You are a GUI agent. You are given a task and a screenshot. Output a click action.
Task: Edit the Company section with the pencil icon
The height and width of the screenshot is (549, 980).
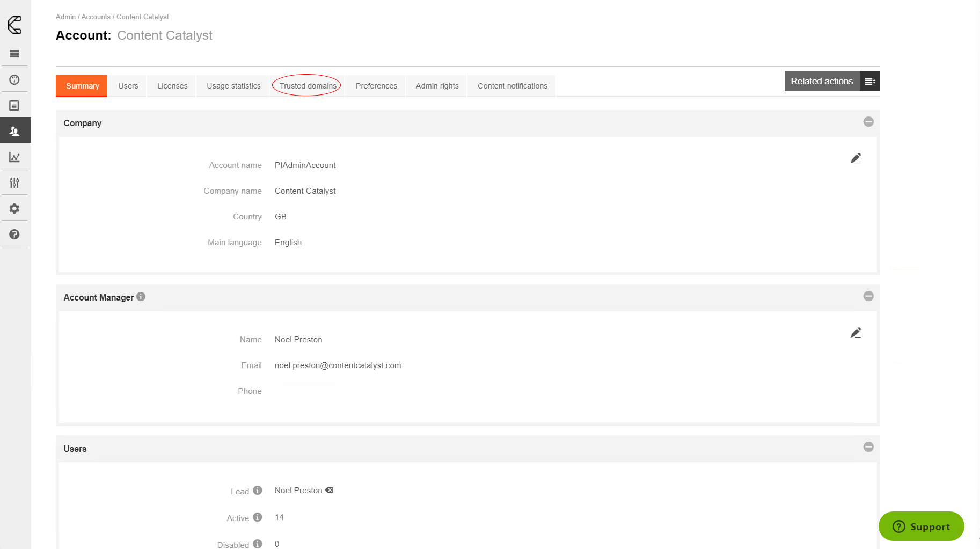[x=856, y=158]
